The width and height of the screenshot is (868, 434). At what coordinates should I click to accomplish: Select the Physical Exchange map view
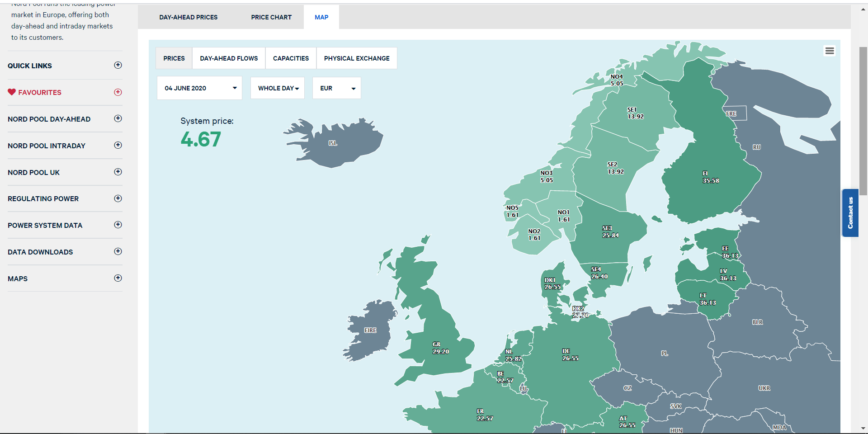click(x=357, y=58)
